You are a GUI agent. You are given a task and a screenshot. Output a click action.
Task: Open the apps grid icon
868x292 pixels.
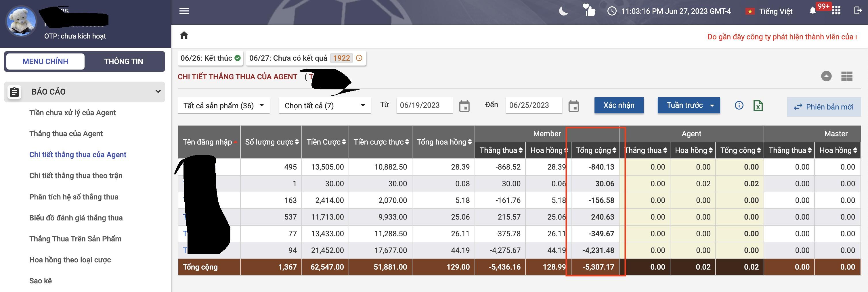click(836, 11)
